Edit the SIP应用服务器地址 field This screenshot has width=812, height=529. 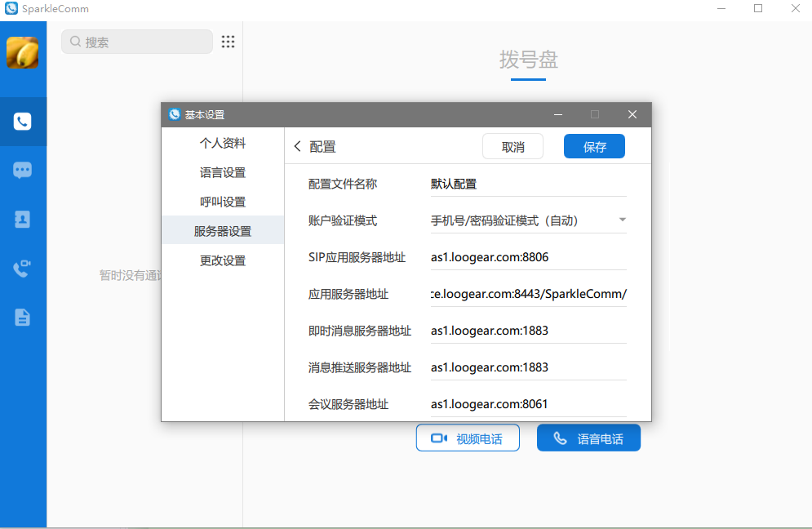coord(527,257)
